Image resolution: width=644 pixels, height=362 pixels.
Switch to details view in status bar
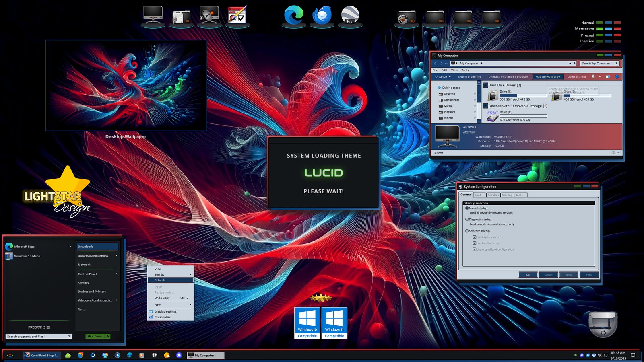click(x=613, y=152)
